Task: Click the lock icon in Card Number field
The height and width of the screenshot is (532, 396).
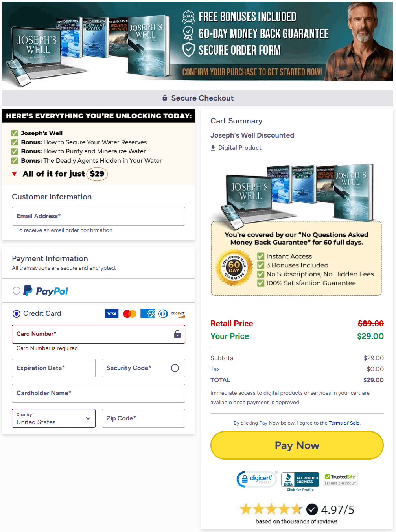Action: click(x=177, y=334)
